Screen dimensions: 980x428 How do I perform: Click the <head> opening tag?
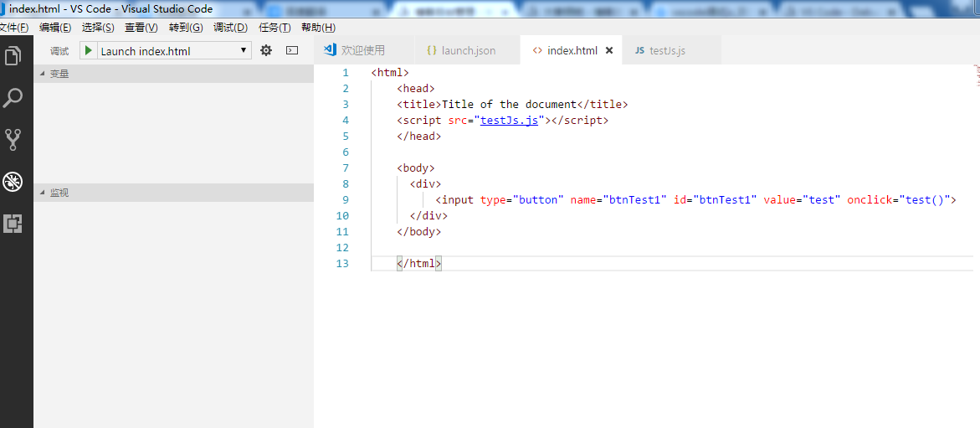416,88
